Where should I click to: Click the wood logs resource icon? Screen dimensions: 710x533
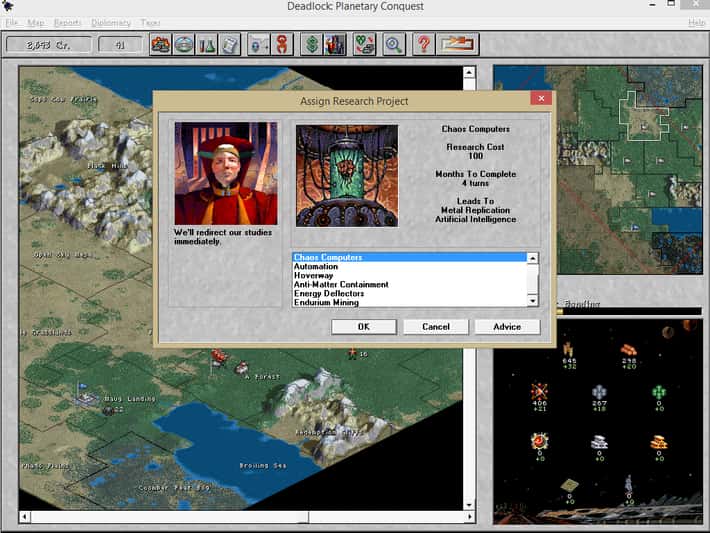click(x=628, y=350)
